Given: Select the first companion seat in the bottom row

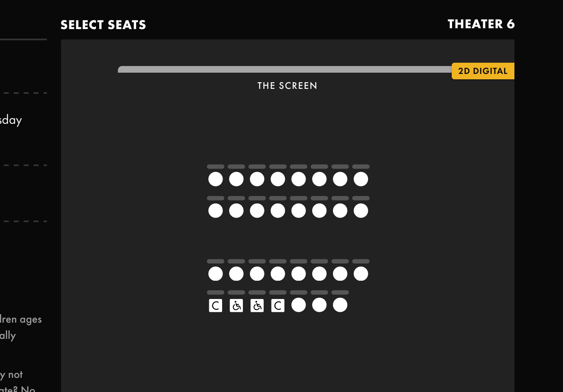Looking at the screenshot, I should (215, 306).
